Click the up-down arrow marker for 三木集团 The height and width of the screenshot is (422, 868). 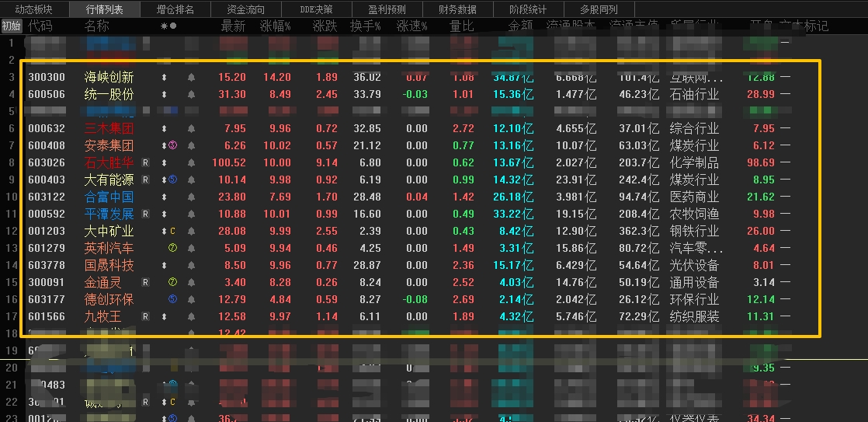[164, 128]
